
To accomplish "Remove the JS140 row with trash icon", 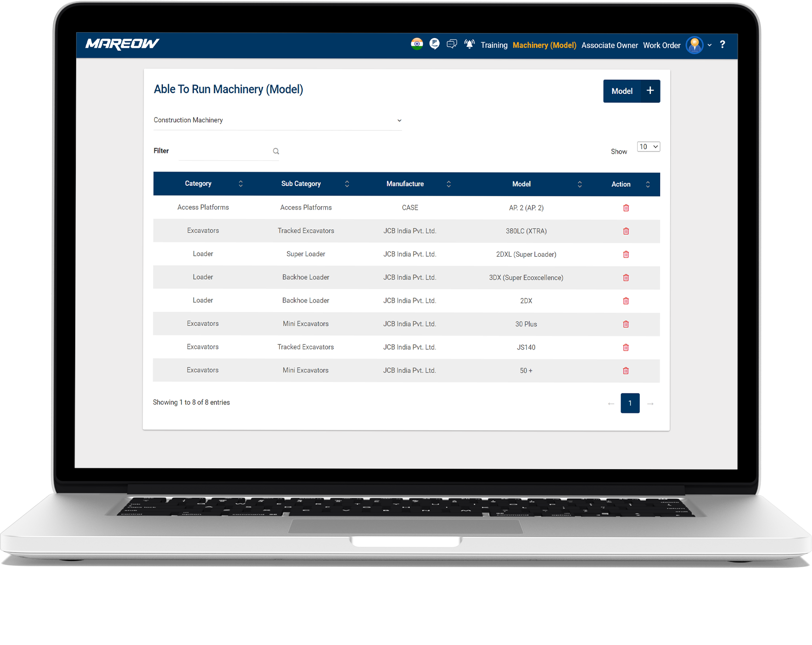I will click(x=626, y=348).
